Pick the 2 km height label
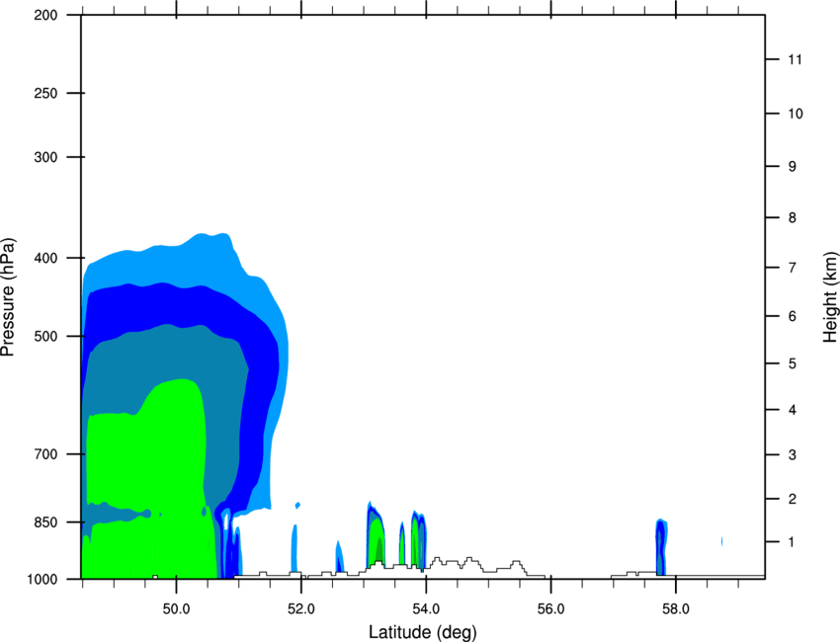The width and height of the screenshot is (840, 642). 793,499
